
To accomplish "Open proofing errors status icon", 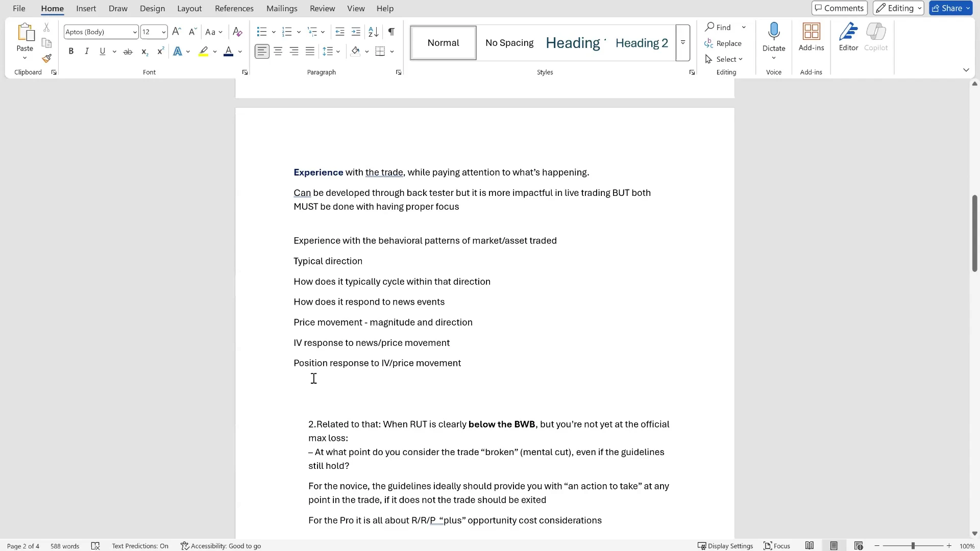I will click(x=95, y=546).
